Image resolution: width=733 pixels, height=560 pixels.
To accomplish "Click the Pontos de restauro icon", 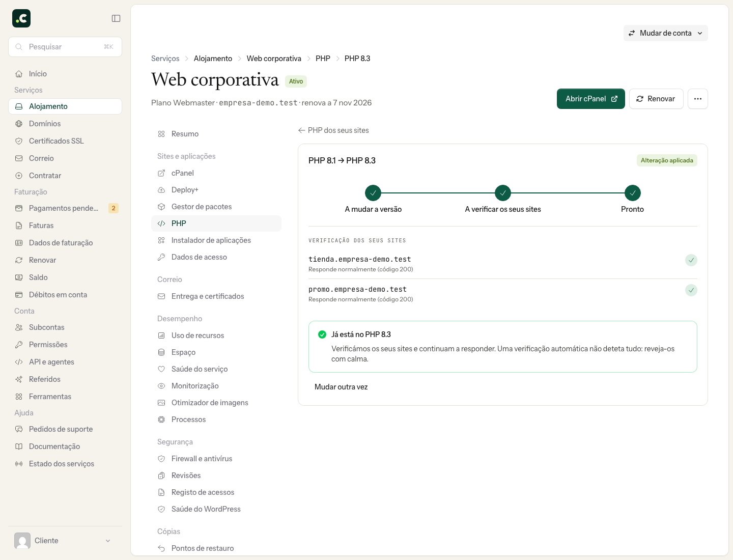I will 161,548.
